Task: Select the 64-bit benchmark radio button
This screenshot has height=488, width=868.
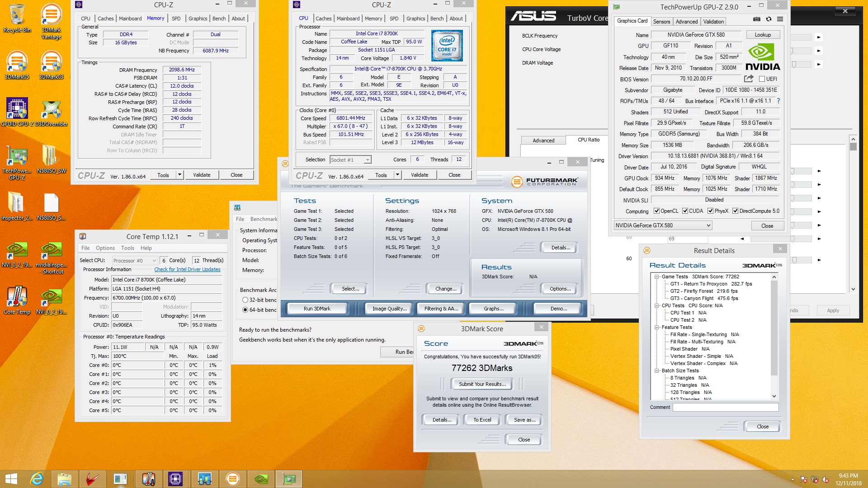Action: [x=245, y=310]
